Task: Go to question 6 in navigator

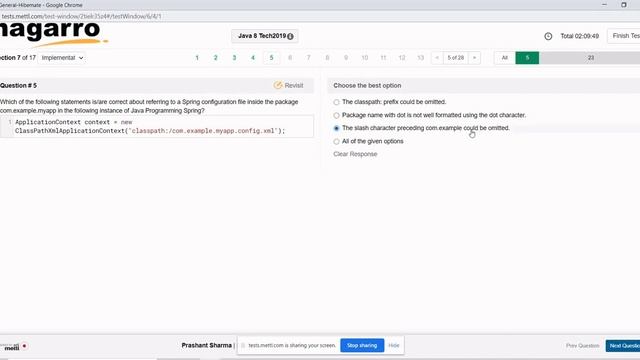Action: [290, 58]
